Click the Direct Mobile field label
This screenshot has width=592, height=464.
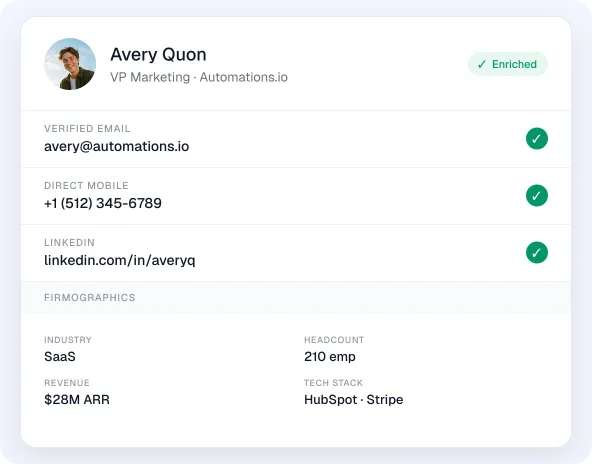[86, 186]
